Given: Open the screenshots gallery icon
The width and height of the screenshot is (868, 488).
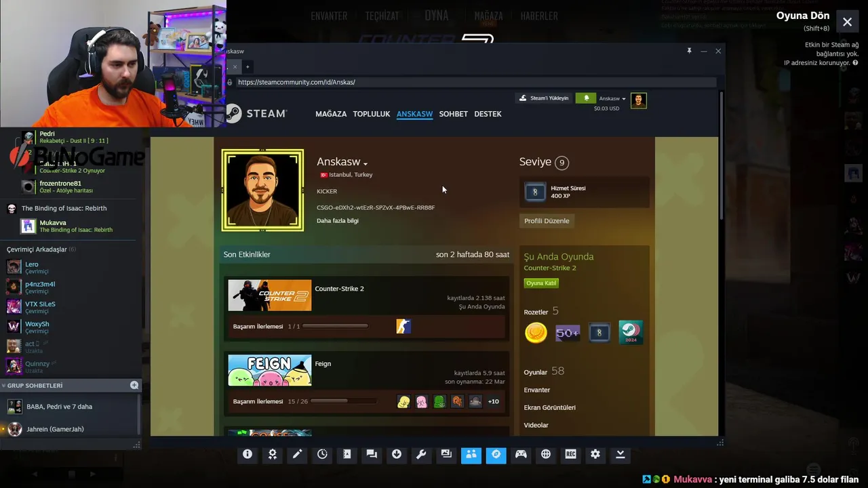Looking at the screenshot, I should pos(446,454).
